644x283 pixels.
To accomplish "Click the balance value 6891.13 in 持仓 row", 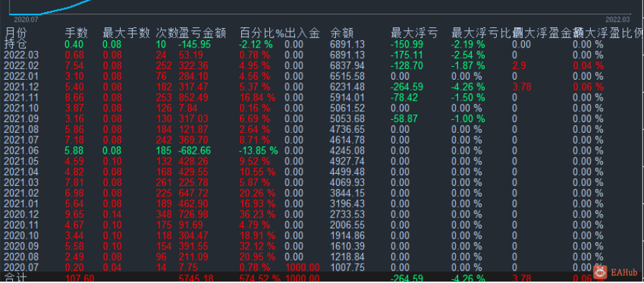I will (x=347, y=45).
